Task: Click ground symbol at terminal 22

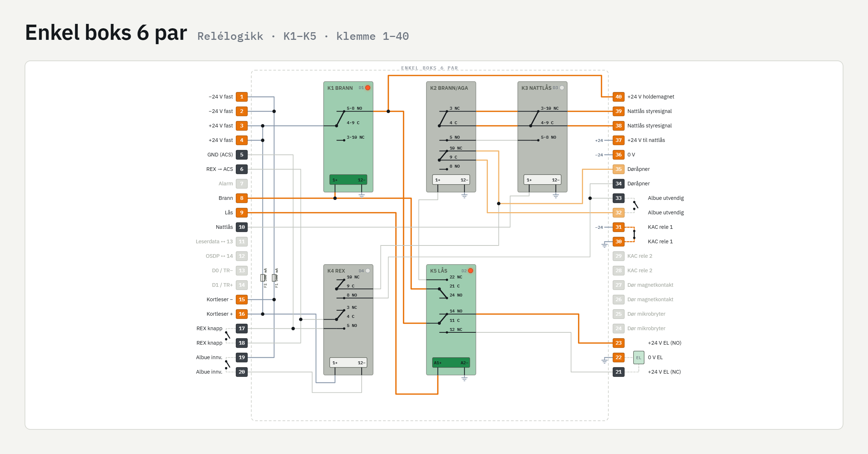Action: [x=604, y=361]
